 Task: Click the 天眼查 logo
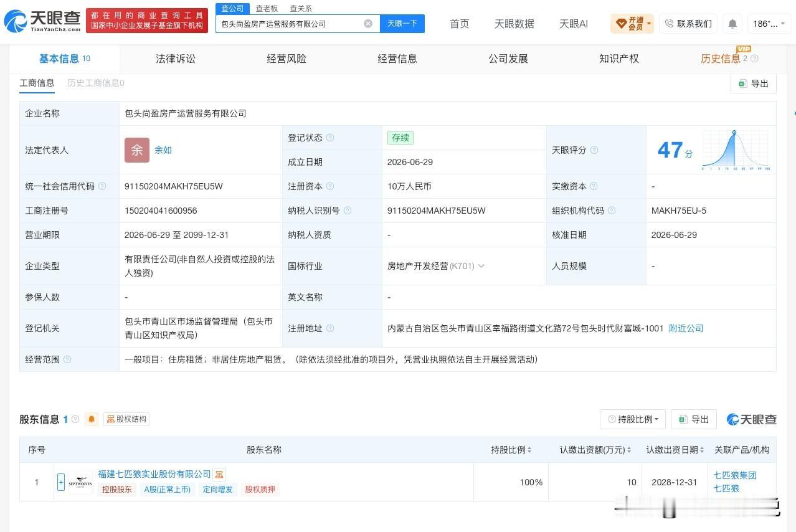click(x=42, y=21)
